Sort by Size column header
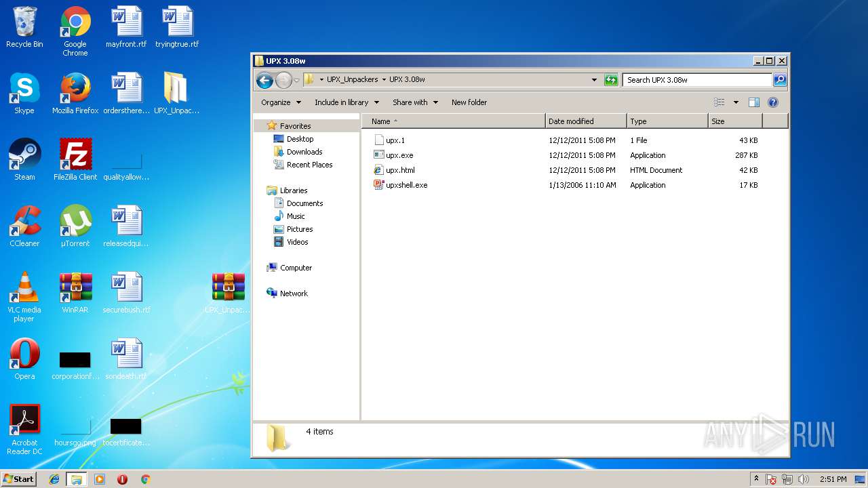This screenshot has width=868, height=488. tap(735, 121)
